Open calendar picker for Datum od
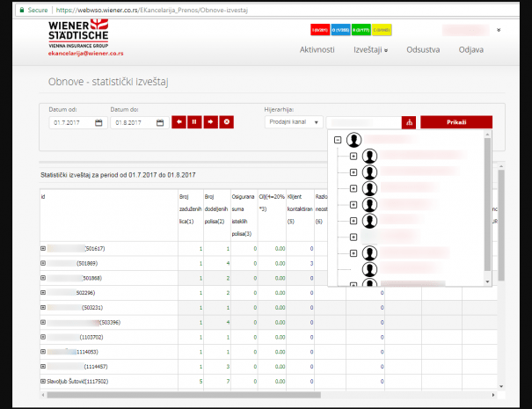 pos(98,123)
